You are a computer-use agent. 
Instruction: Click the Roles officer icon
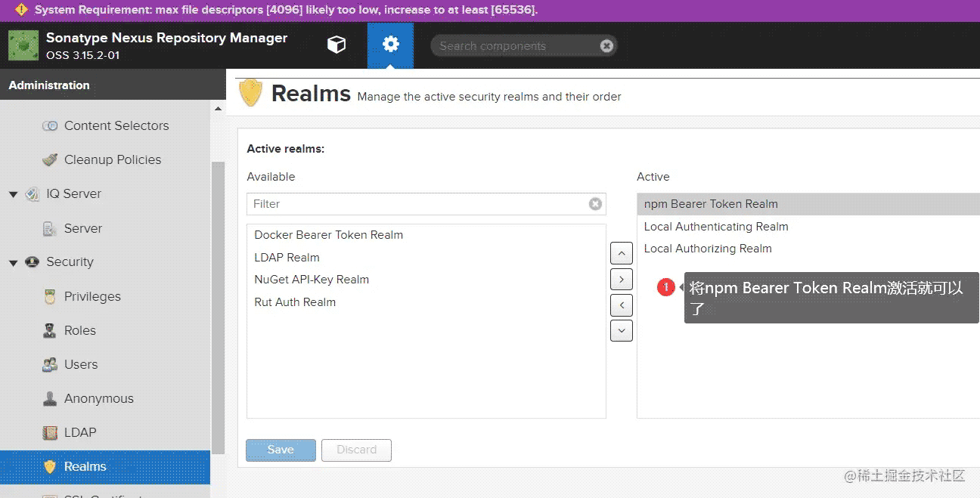pyautogui.click(x=50, y=331)
